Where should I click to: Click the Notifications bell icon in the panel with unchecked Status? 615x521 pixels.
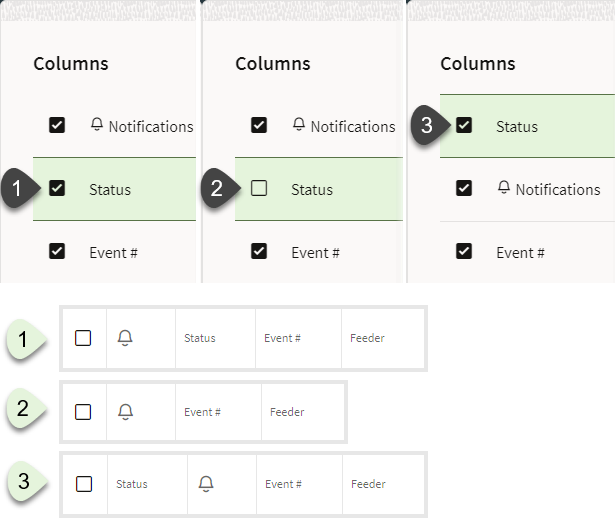coord(299,125)
